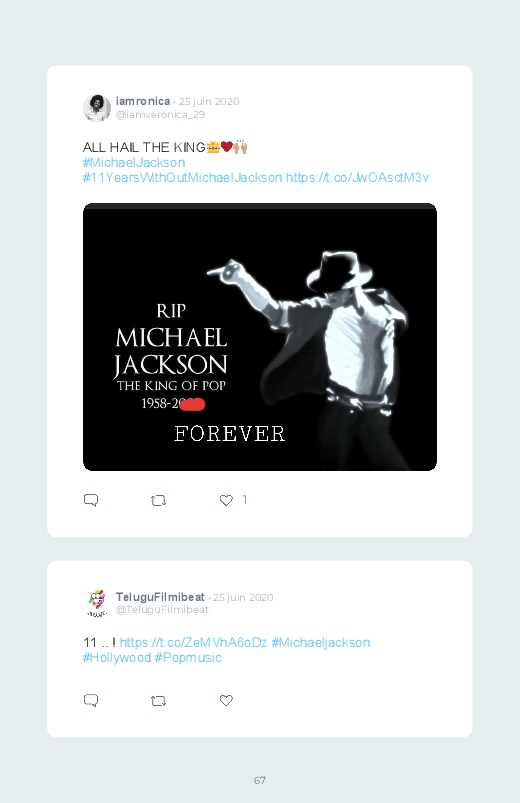Open the #MichaelJackson hashtag in first tweet
This screenshot has height=803, width=520.
click(x=134, y=162)
